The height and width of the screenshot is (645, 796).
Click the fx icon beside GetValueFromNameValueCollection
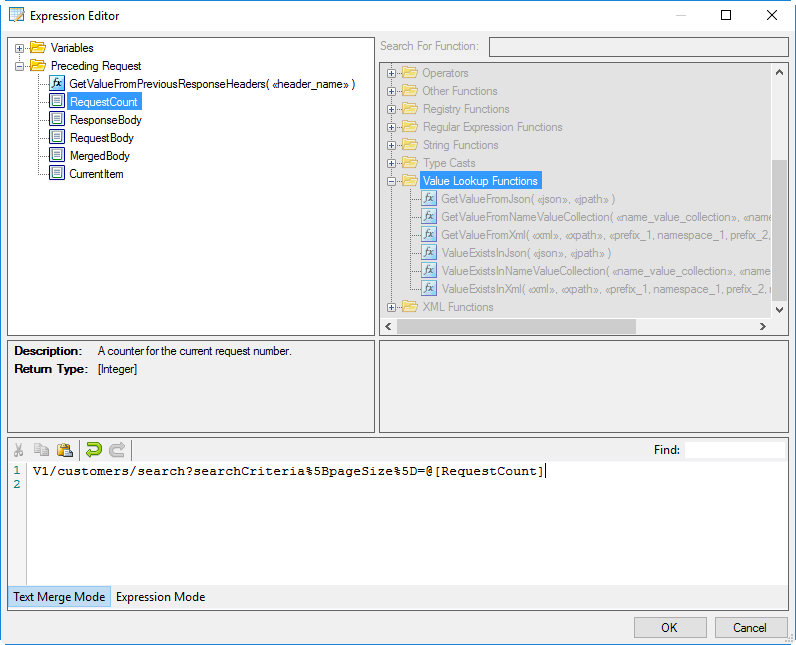point(429,216)
